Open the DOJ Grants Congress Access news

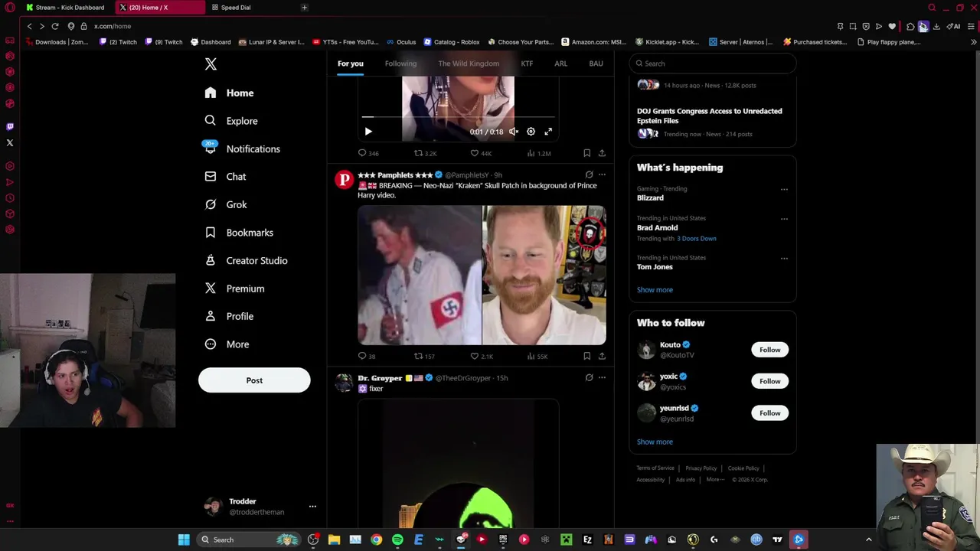tap(710, 116)
